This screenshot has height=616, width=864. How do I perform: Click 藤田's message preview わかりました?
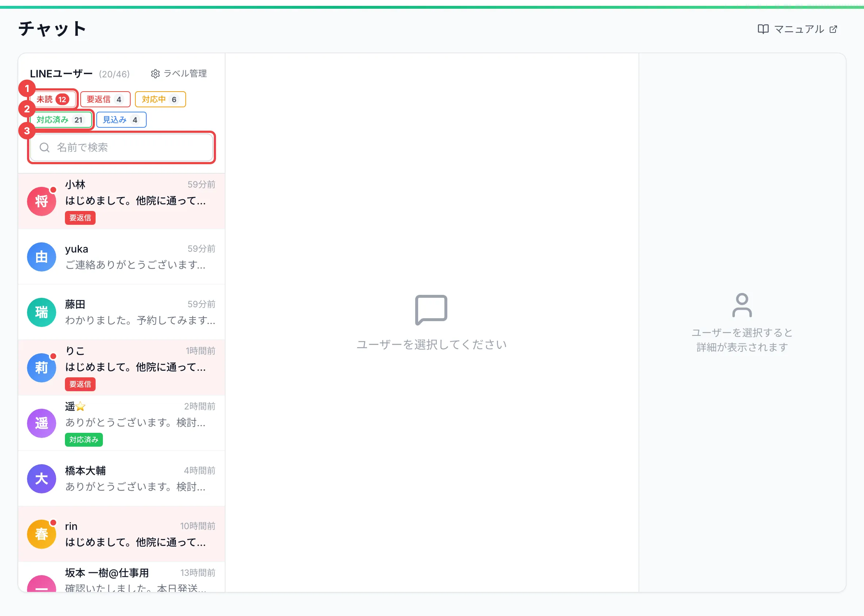(140, 320)
